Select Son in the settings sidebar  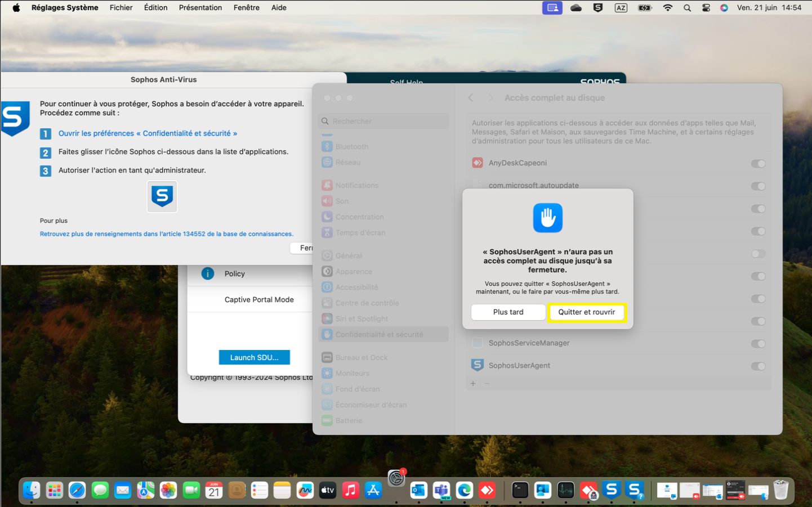[x=384, y=201]
